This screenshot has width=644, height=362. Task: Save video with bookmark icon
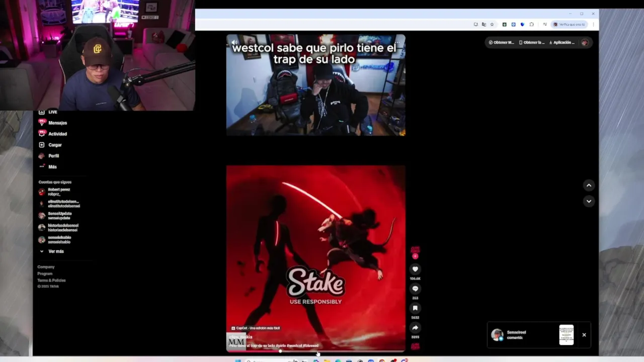tap(415, 308)
